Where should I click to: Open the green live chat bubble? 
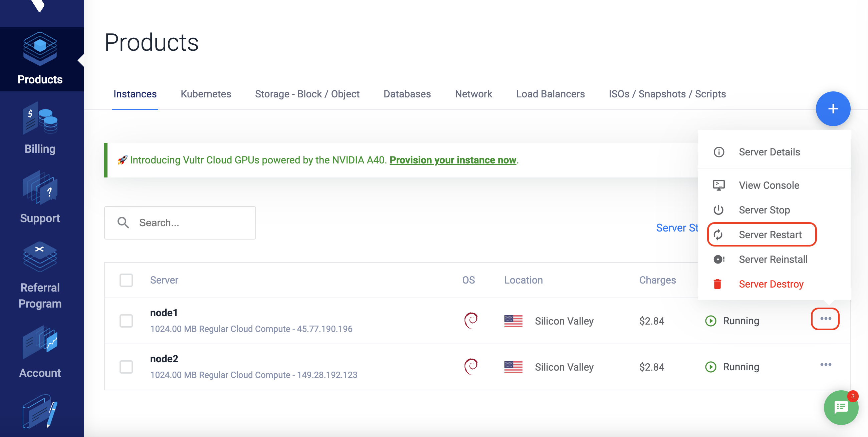click(841, 407)
